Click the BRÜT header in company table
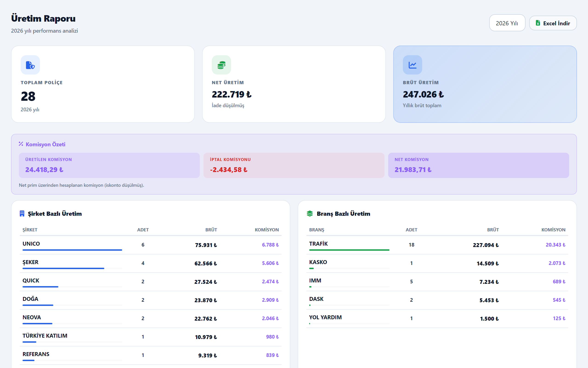The width and height of the screenshot is (588, 368). pyautogui.click(x=211, y=230)
